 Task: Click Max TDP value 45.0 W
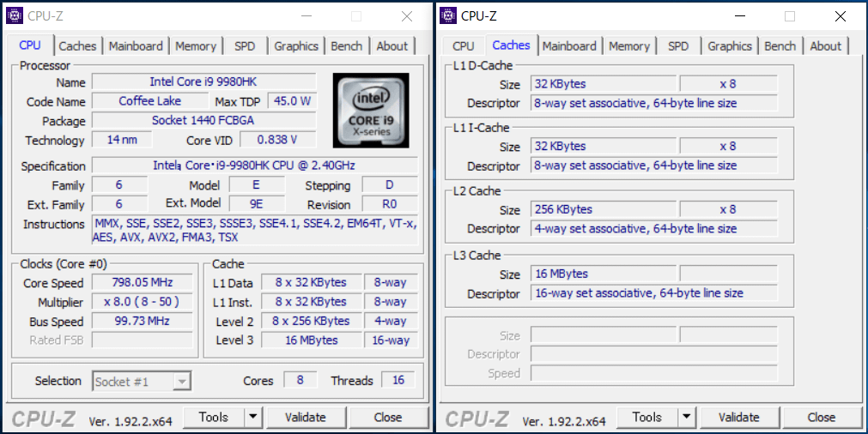click(x=292, y=101)
